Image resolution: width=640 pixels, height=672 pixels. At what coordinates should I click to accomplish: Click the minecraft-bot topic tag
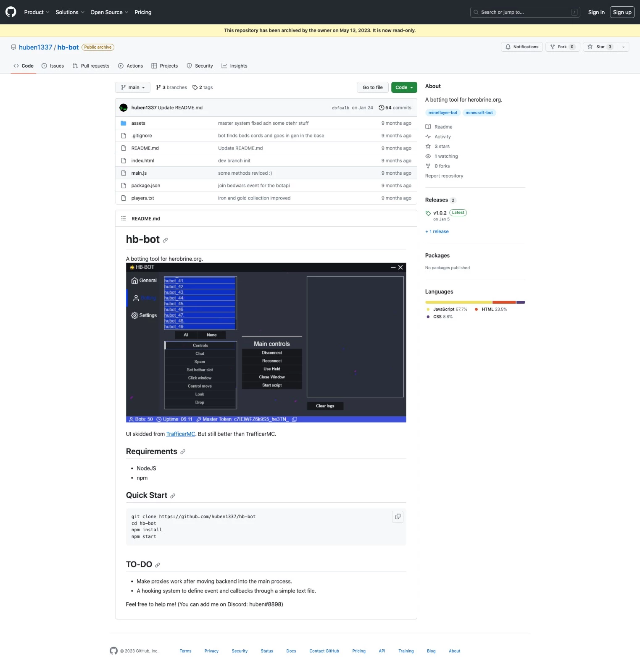click(479, 113)
